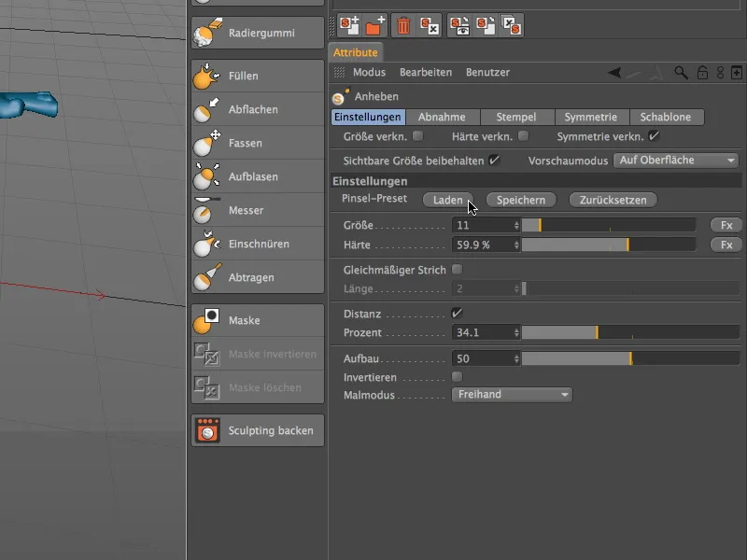Open the Benutzer menu
Screen dimensions: 747x560
click(x=487, y=73)
